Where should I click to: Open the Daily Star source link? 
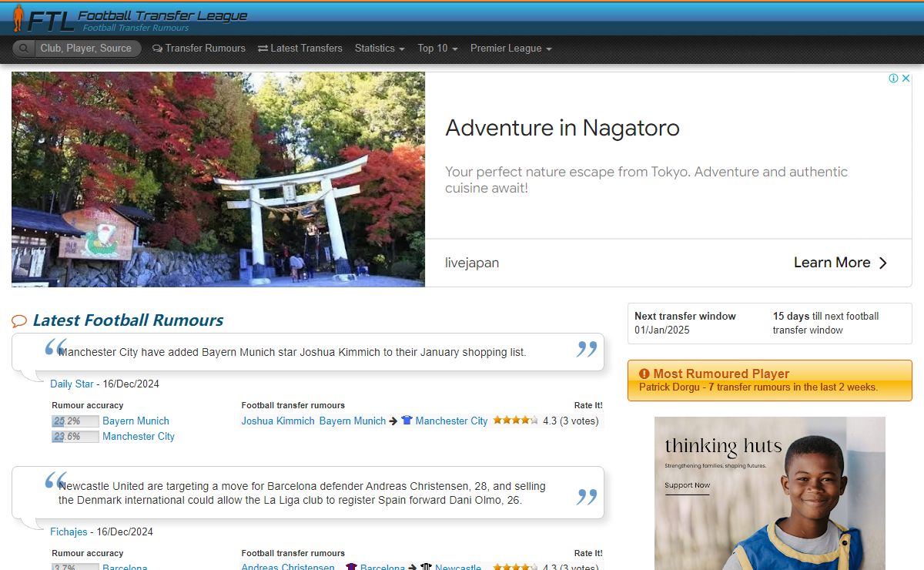tap(72, 384)
